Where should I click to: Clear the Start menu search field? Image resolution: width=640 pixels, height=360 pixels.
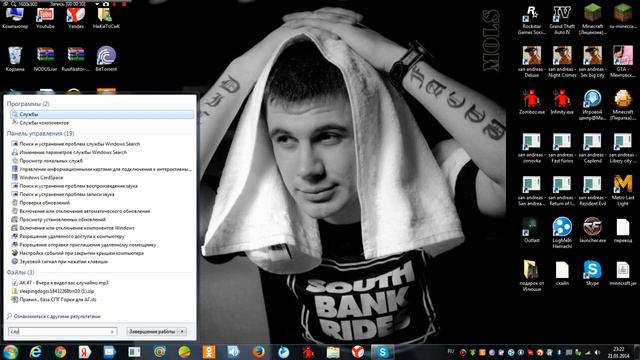click(x=112, y=332)
